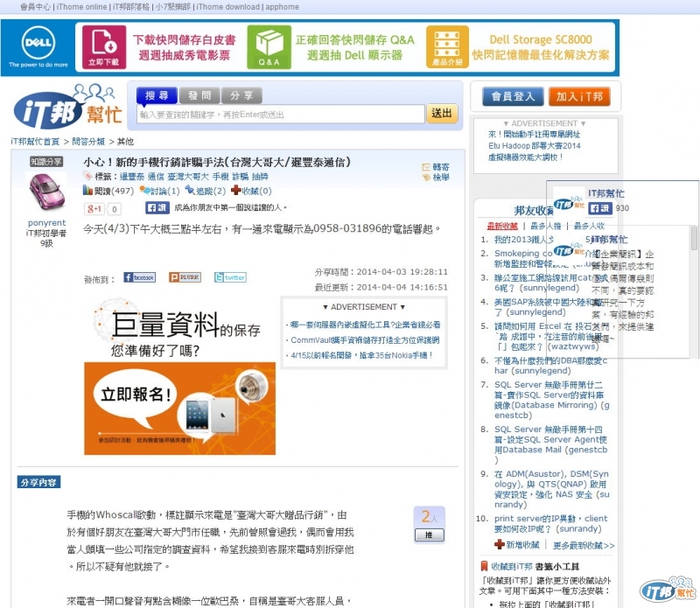Screen dimensions: 700x608
Task: Click the 送出 submit button
Action: click(442, 114)
